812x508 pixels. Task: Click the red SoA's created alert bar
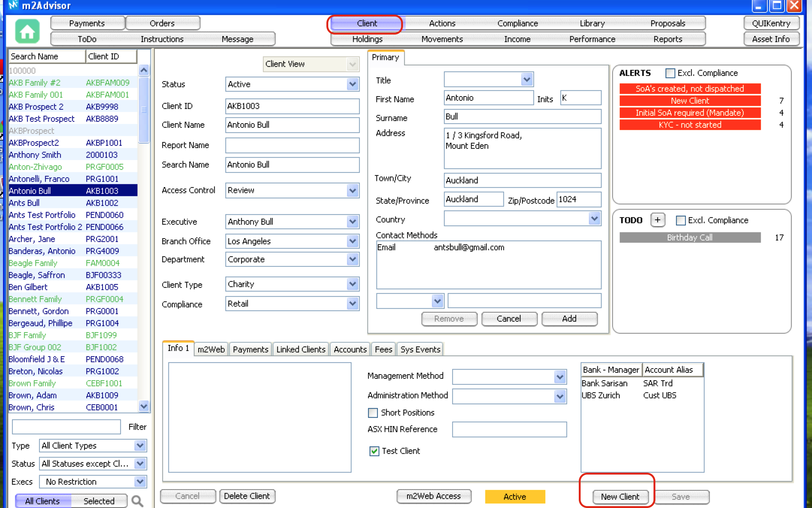[x=690, y=89]
